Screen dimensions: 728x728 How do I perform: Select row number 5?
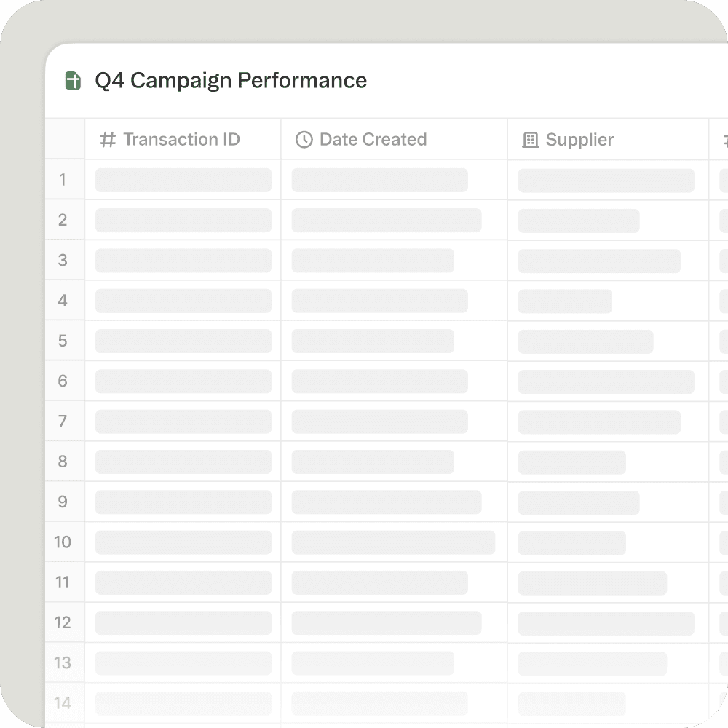(x=63, y=341)
